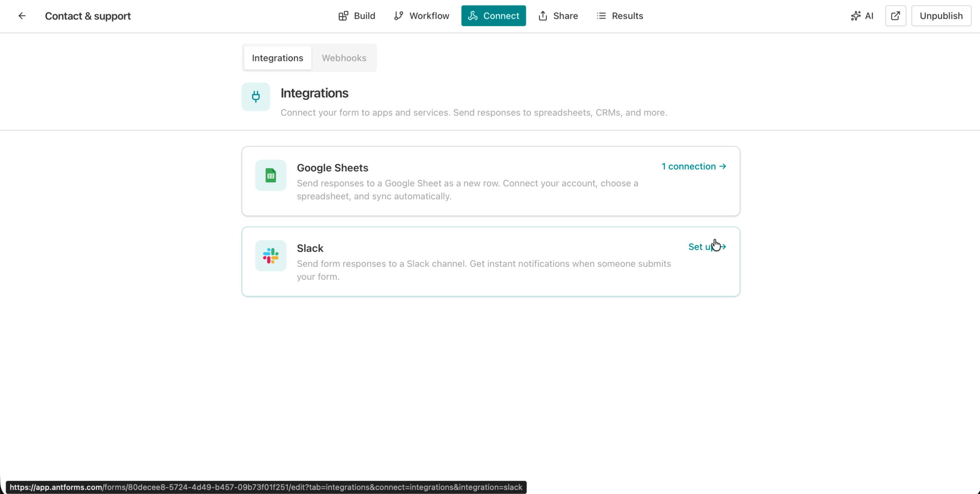Open the Results section
This screenshot has height=494, width=980.
(x=619, y=16)
